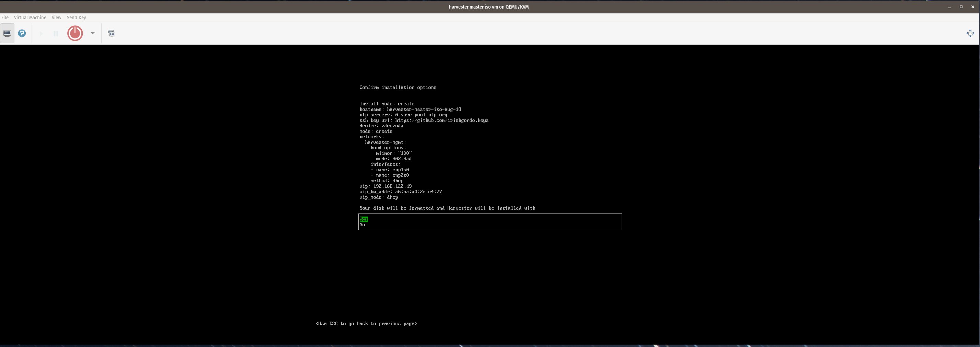
Task: Open the Virtual Machine menu
Action: click(30, 18)
